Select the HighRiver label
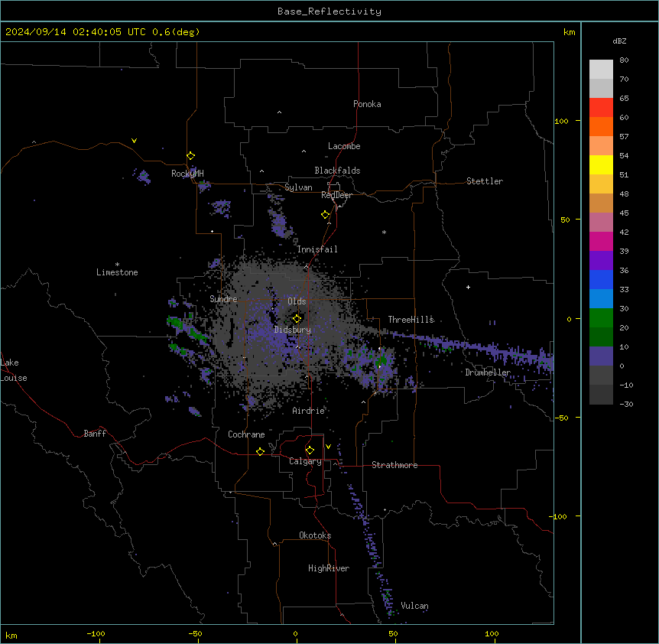Viewport: 659px width, 644px height. [329, 568]
